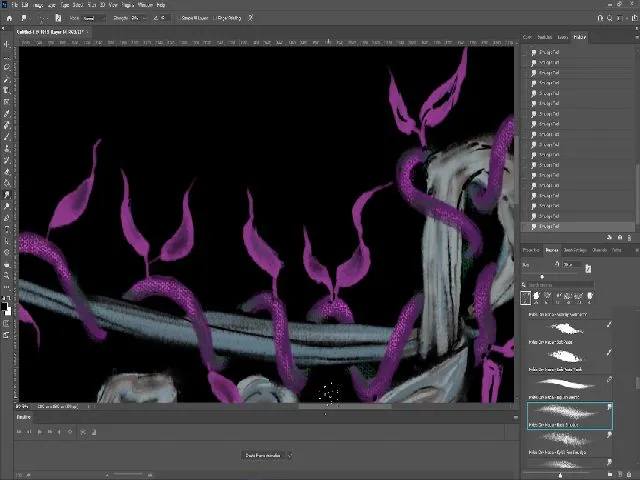Image resolution: width=640 pixels, height=480 pixels.
Task: Select the highlighted bottom history state row
Action: pos(578,226)
